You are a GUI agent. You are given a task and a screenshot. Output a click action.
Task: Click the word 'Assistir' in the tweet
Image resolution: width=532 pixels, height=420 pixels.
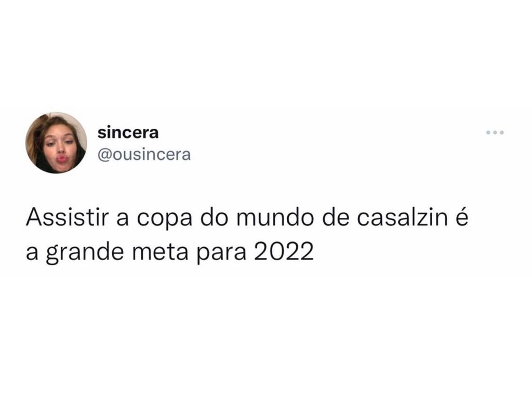[x=67, y=218]
